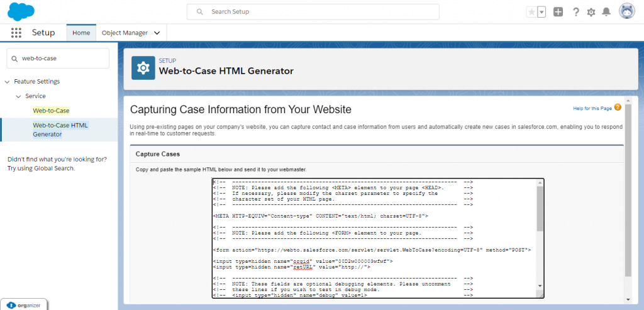Click the page scrollbar up arrow
Screen dimensions: 644x310
coord(628,100)
